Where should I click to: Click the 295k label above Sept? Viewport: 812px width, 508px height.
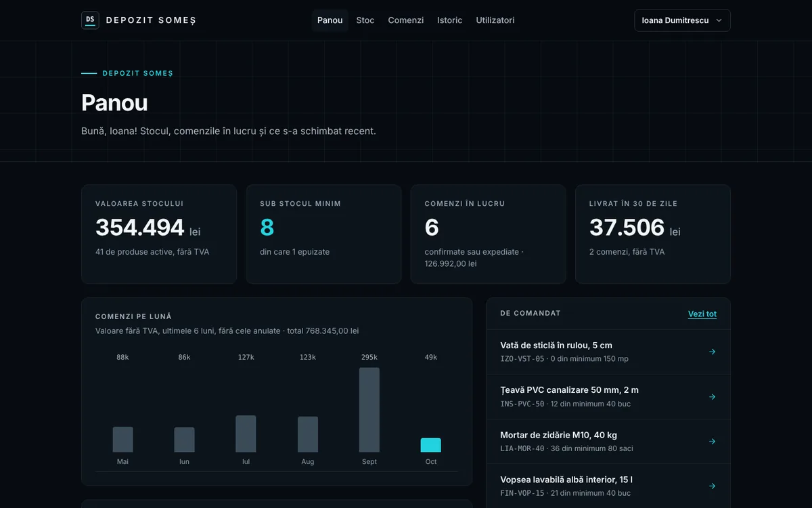click(369, 357)
